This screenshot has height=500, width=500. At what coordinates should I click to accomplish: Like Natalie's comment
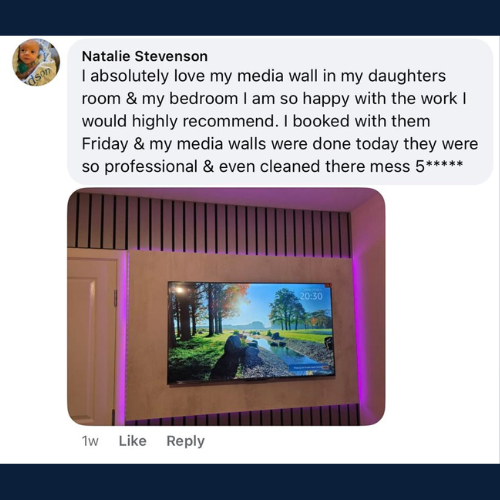[x=133, y=441]
